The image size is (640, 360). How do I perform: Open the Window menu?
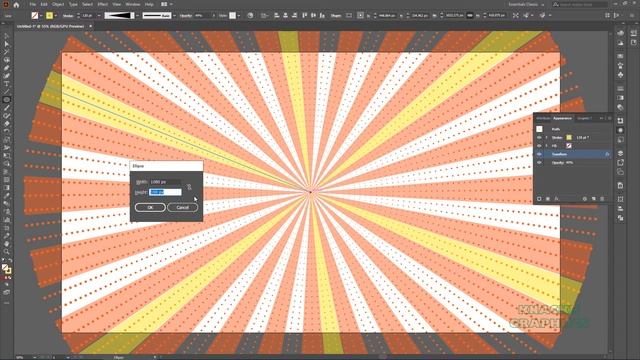click(x=133, y=4)
